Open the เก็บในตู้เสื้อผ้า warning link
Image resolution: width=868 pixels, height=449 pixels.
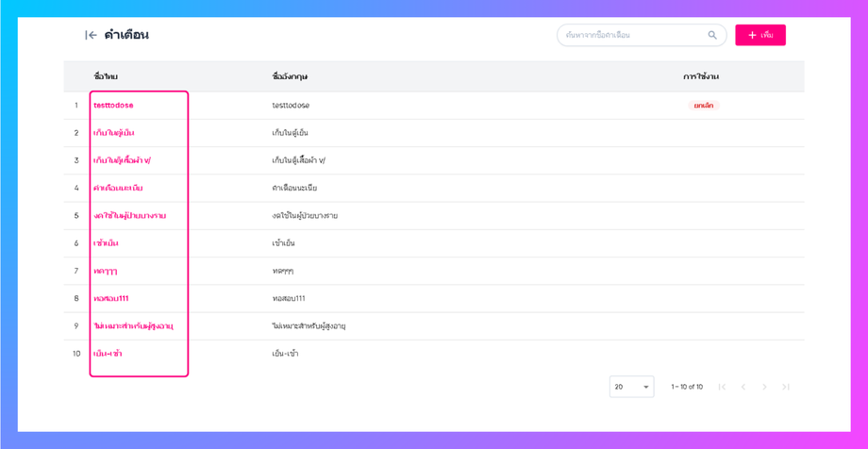122,160
